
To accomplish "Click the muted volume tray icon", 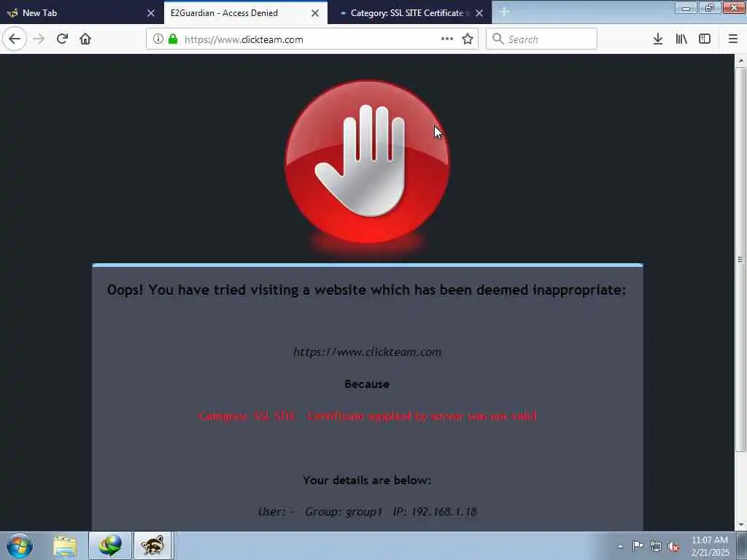I will pos(673,546).
